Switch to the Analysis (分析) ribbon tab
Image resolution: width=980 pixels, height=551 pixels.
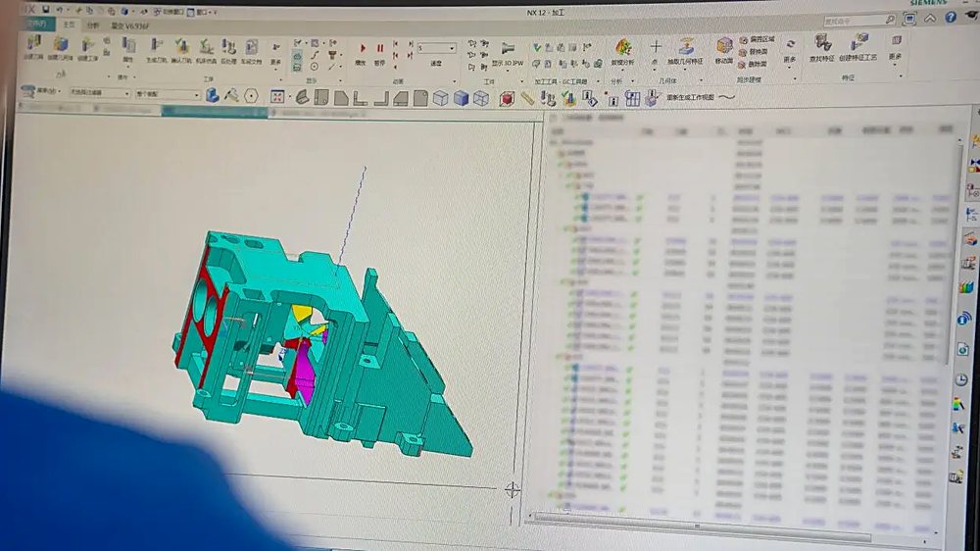pos(92,25)
